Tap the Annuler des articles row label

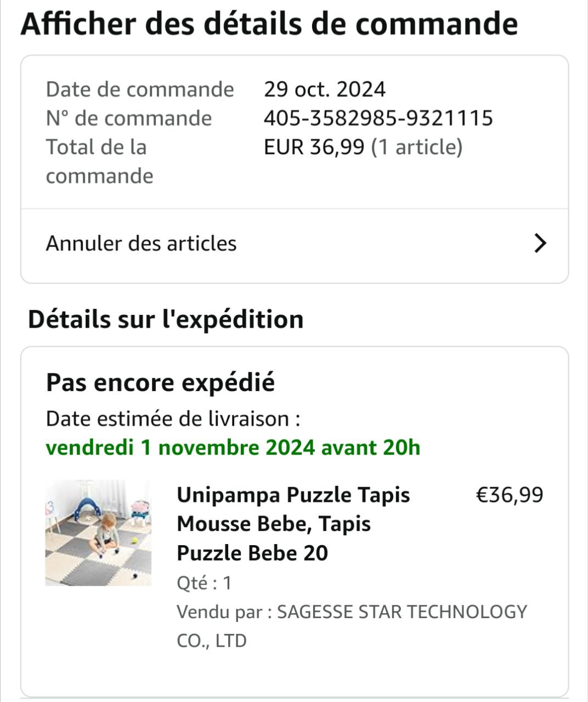point(141,244)
